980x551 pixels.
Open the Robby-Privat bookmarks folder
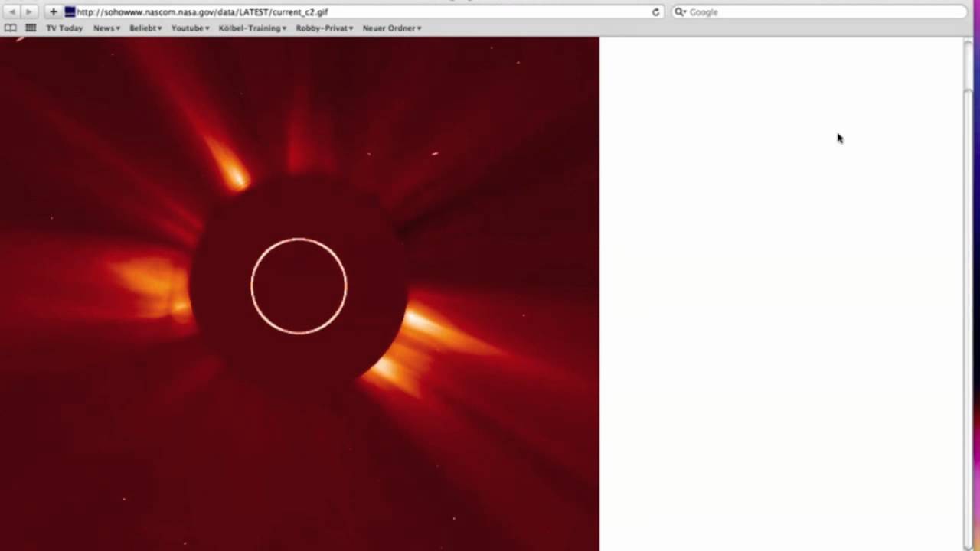point(325,28)
